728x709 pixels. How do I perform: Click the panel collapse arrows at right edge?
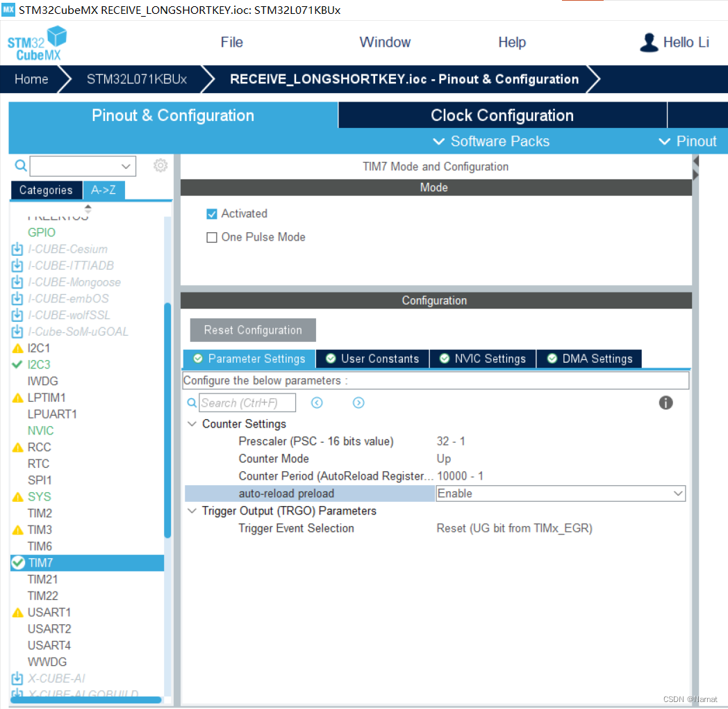(695, 168)
